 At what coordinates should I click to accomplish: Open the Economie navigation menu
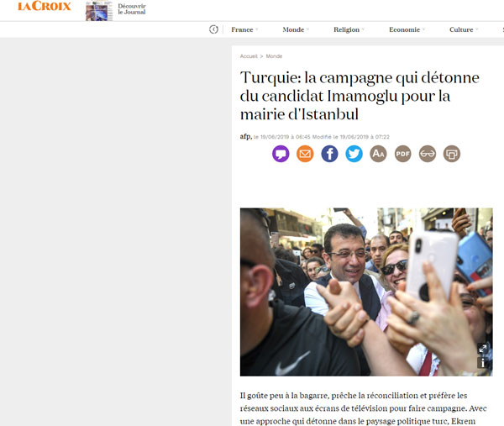[x=407, y=29]
